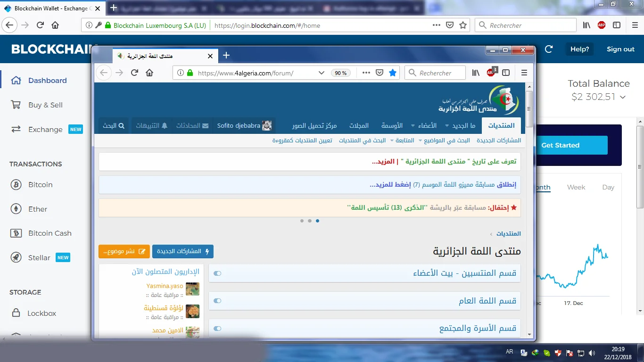The height and width of the screenshot is (362, 644).
Task: Refresh the Blockchain wallet balance icon
Action: (548, 49)
